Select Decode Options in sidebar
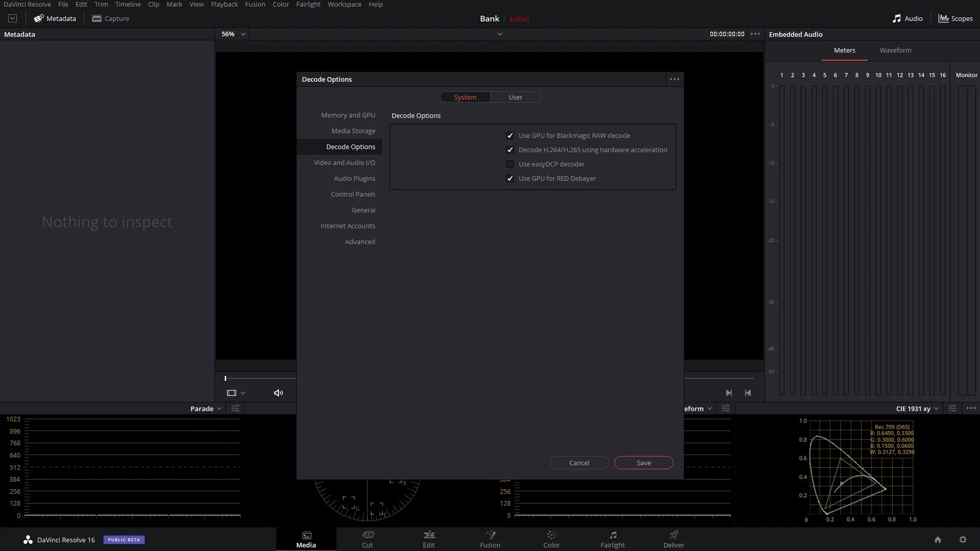This screenshot has height=551, width=980. pyautogui.click(x=340, y=147)
